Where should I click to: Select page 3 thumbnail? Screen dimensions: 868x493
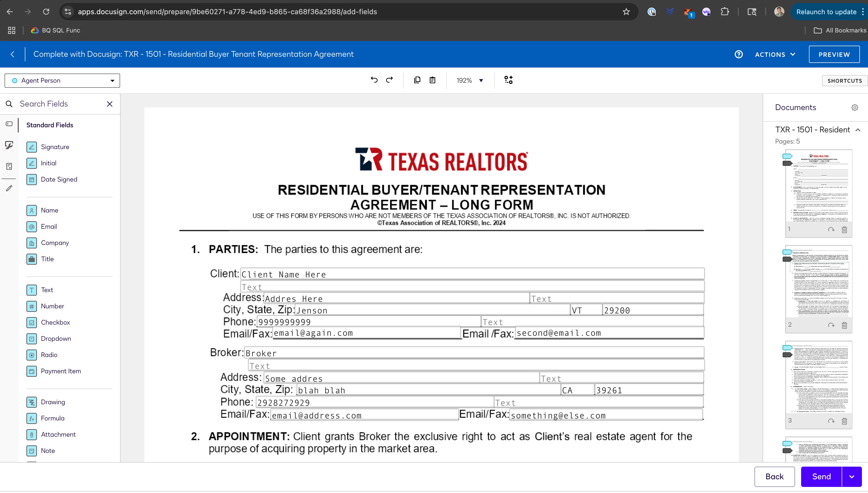[x=818, y=377]
